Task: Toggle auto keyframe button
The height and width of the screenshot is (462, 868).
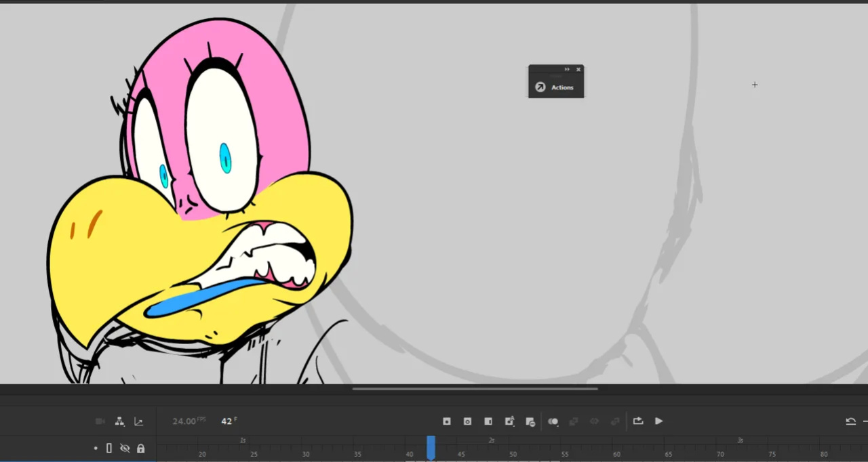Action: point(510,421)
